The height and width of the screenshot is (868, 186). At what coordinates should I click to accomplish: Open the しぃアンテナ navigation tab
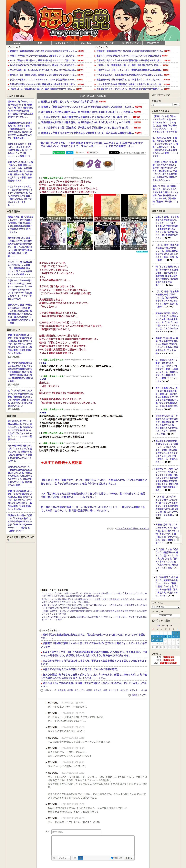click(63, 43)
